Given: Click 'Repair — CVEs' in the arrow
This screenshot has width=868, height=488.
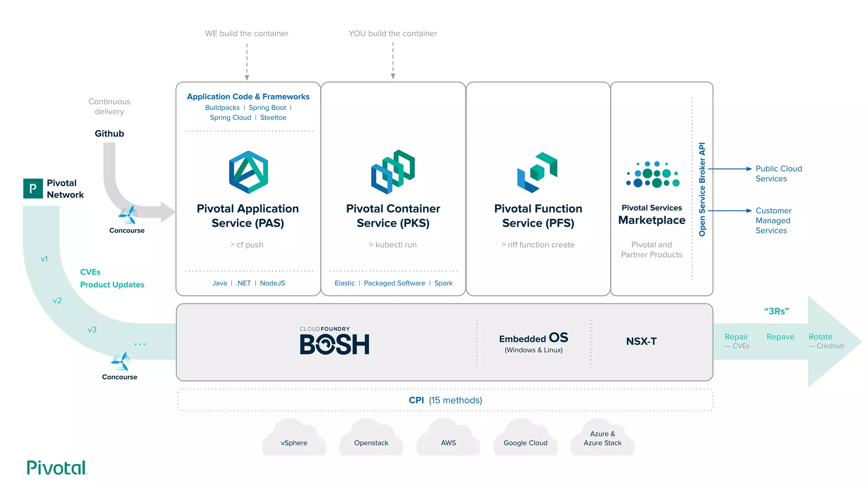Looking at the screenshot, I should 737,341.
